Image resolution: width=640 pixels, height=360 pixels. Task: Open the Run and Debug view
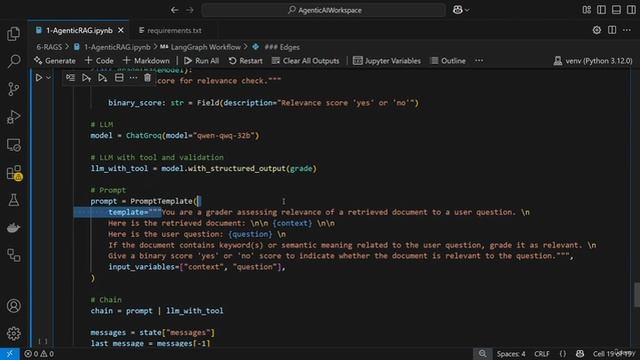(13, 117)
